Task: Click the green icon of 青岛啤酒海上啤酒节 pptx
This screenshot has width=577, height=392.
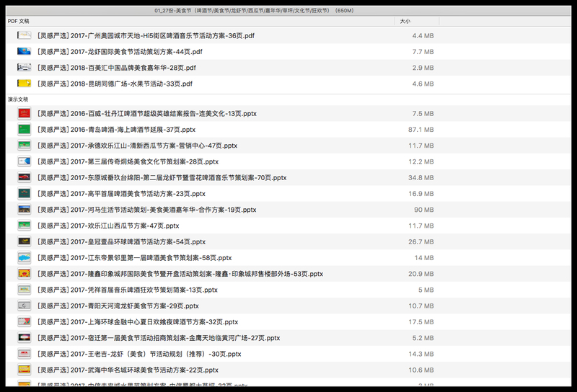Action: tap(25, 130)
